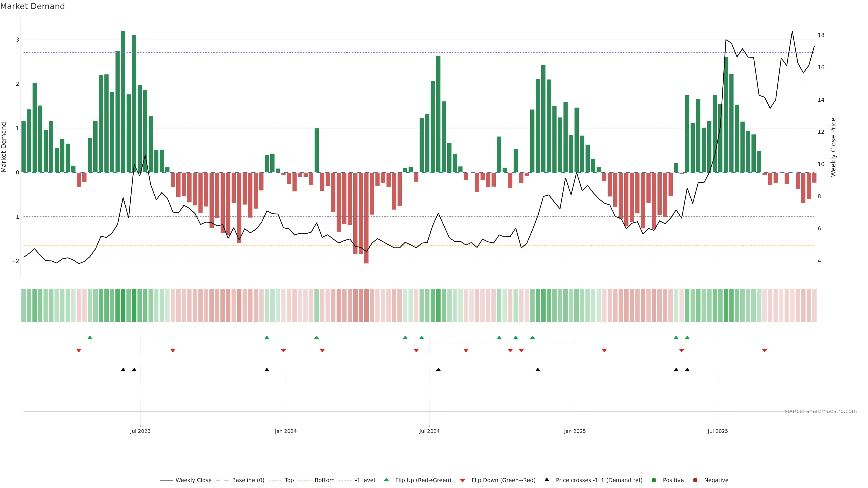
Task: Click the darkest green cell in the heat strip
Action: pos(123,305)
